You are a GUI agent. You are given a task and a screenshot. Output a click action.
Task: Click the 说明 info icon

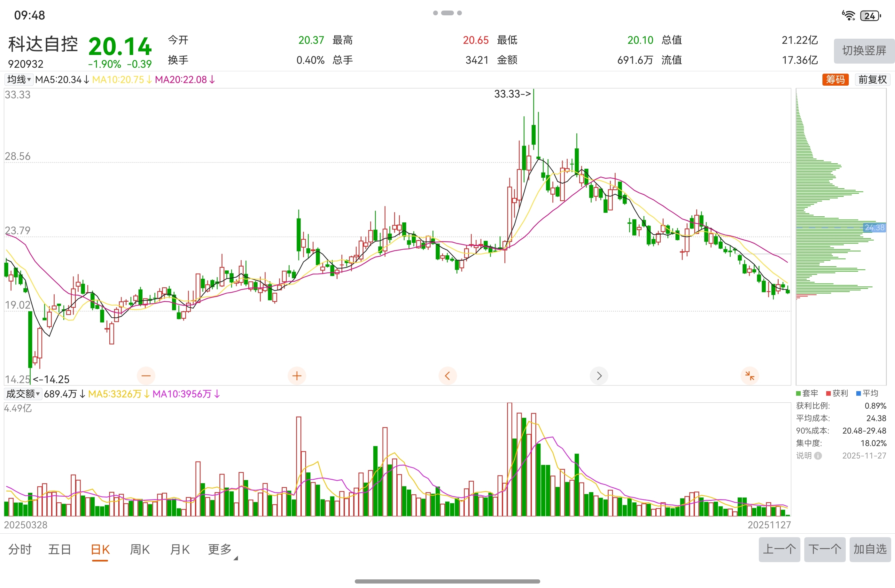[818, 456]
